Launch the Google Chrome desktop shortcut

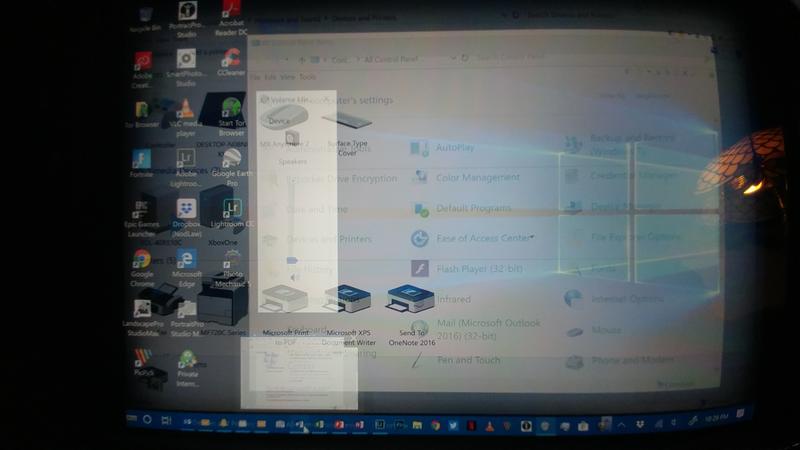142,268
